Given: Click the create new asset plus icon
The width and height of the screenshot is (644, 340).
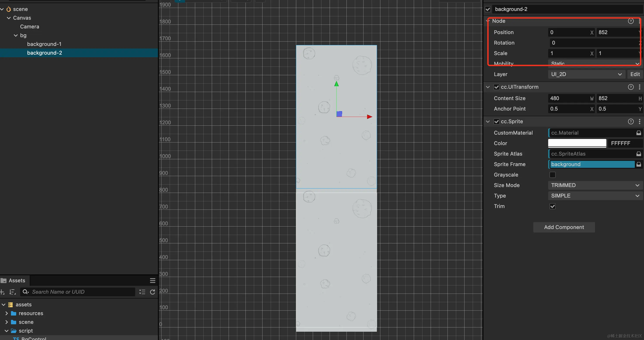Looking at the screenshot, I should pyautogui.click(x=2, y=292).
